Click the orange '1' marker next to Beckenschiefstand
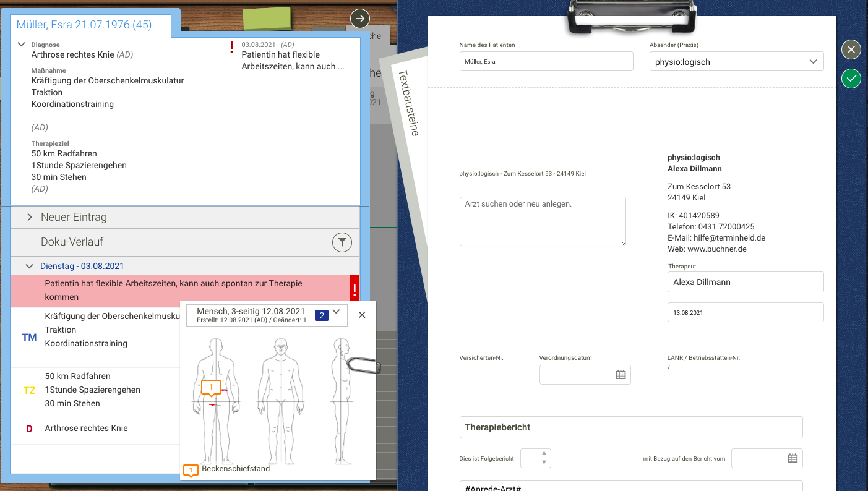The image size is (868, 491). coord(189,470)
